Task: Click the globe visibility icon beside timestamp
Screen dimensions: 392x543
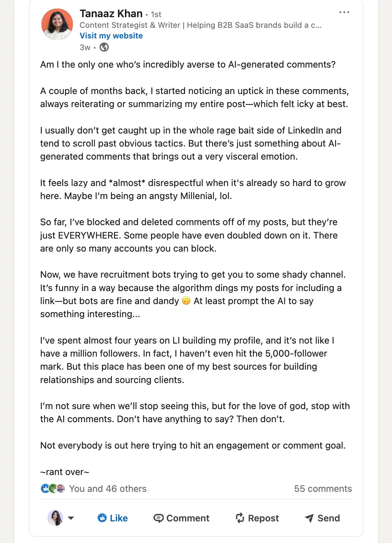Action: [104, 47]
